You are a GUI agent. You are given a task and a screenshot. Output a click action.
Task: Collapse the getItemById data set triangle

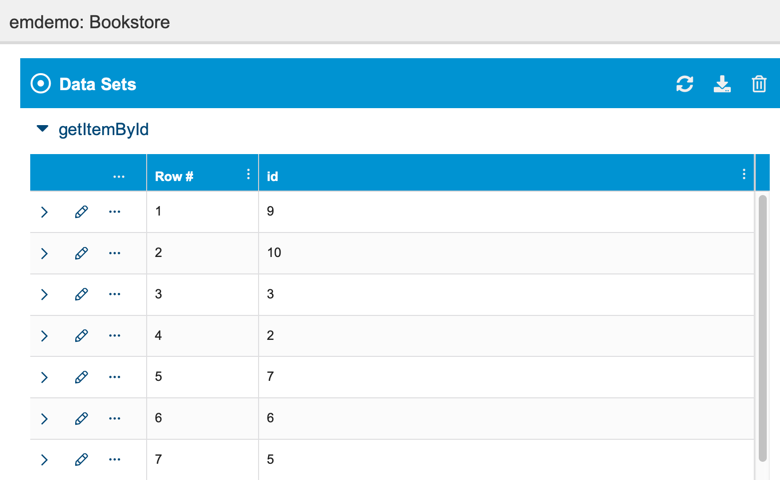[x=42, y=129]
